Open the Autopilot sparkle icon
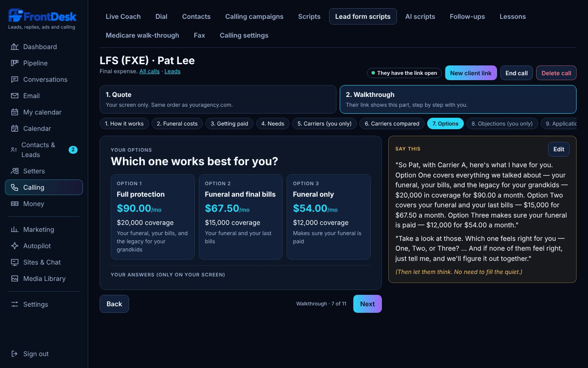Screen dimensions: 588x368 [15, 246]
